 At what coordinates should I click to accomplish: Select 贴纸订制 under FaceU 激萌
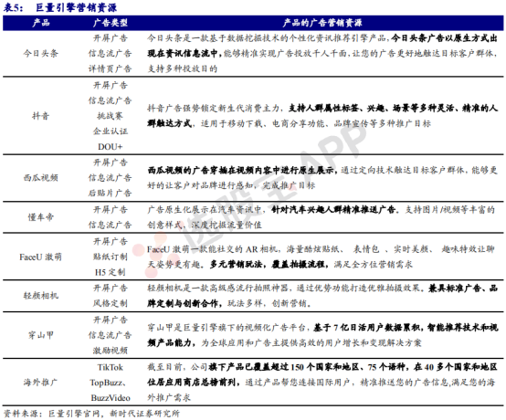tap(111, 257)
